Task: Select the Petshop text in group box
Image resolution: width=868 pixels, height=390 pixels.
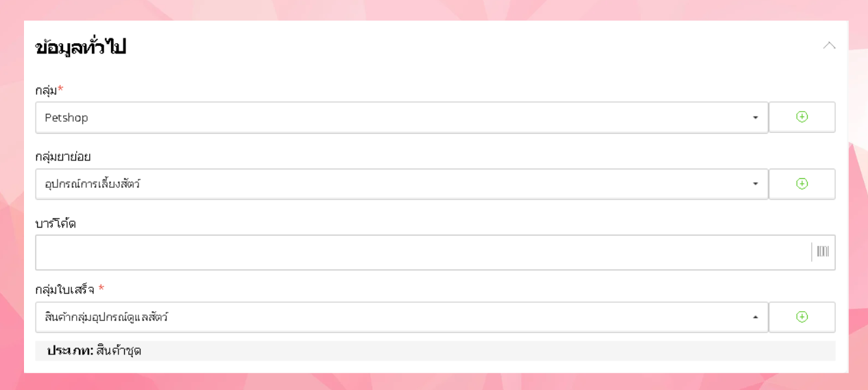Action: point(67,118)
